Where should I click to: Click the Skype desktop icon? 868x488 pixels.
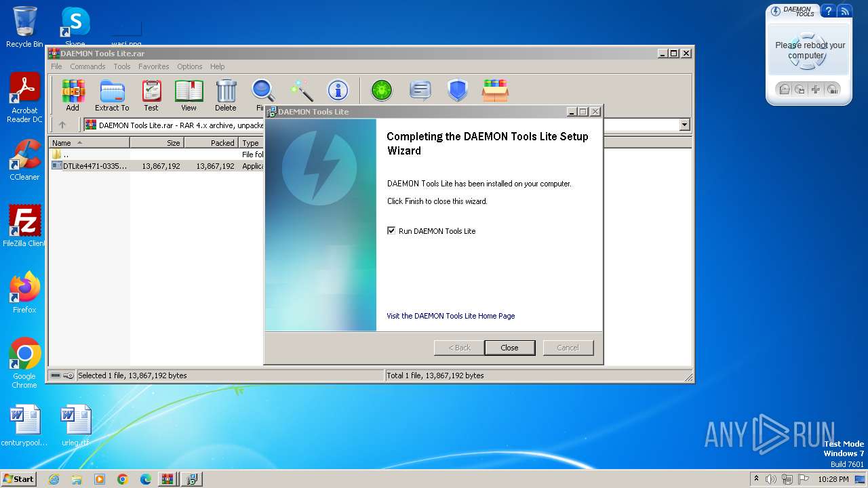(75, 26)
